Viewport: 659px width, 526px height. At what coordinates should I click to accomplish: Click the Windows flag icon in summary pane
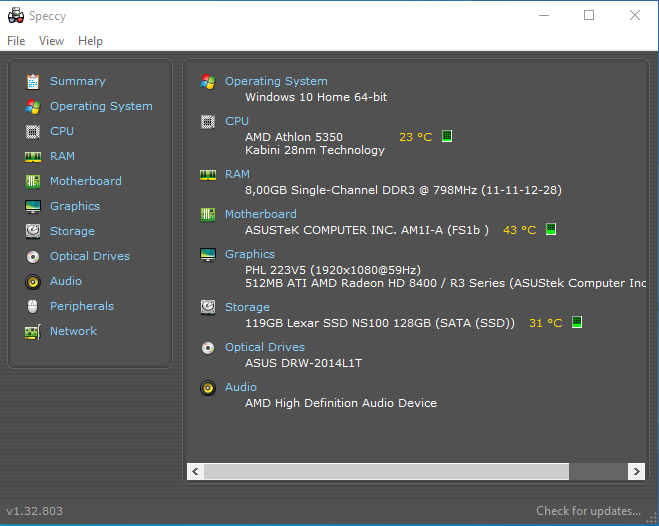(208, 82)
